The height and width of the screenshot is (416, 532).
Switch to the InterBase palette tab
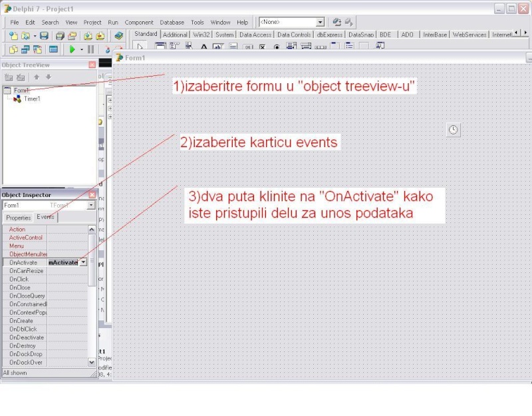pos(435,35)
